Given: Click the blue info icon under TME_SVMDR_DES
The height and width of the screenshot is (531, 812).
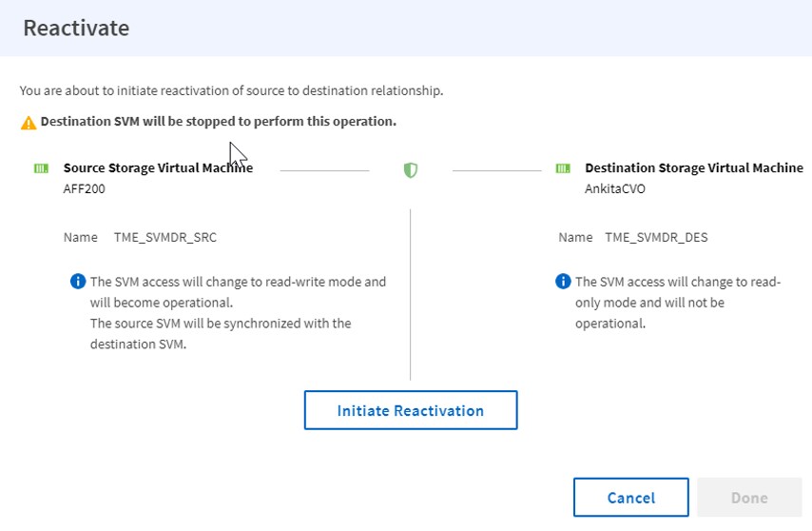Looking at the screenshot, I should [563, 282].
